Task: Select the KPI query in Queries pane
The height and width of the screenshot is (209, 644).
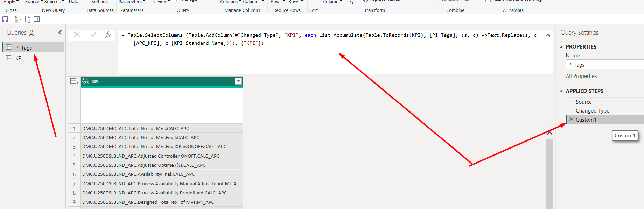Action: (33, 58)
